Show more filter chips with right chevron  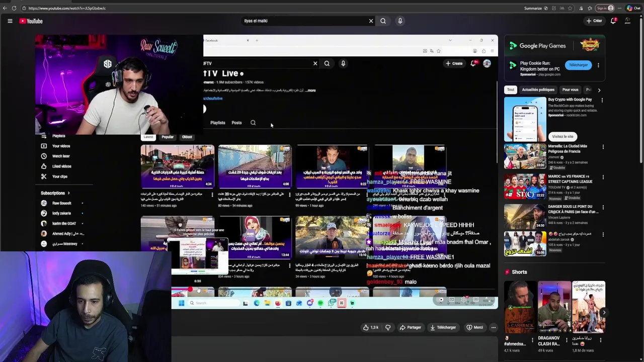599,90
